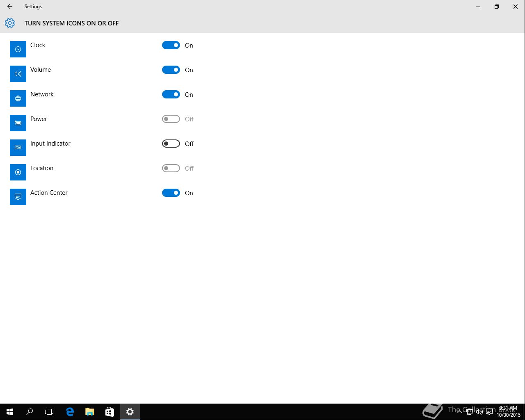Disable the Network icon toggle
The image size is (525, 420).
[x=171, y=94]
